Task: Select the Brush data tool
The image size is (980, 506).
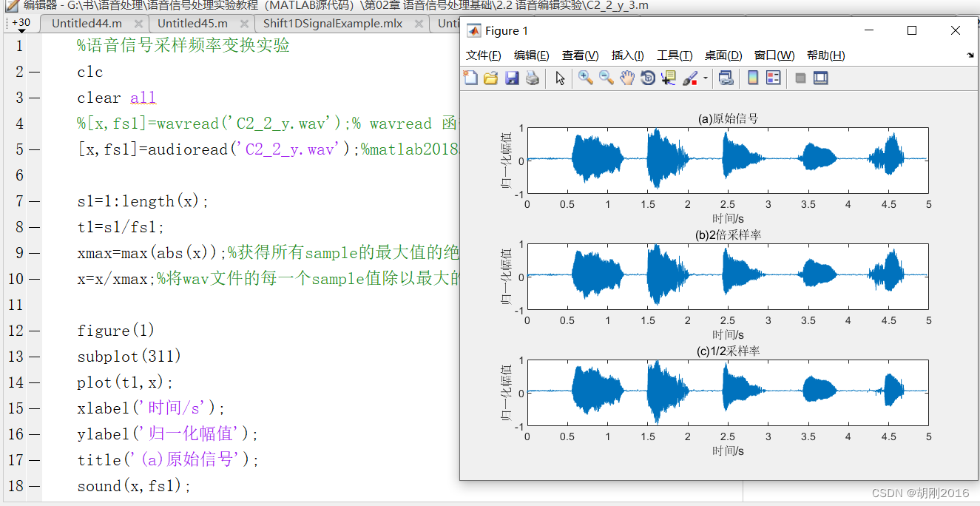Action: pos(689,78)
